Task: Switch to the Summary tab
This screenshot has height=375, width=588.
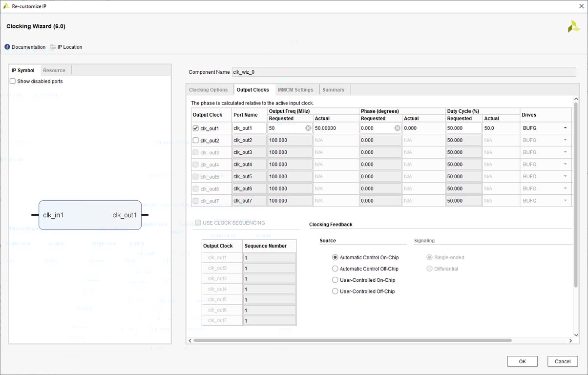Action: [x=334, y=90]
